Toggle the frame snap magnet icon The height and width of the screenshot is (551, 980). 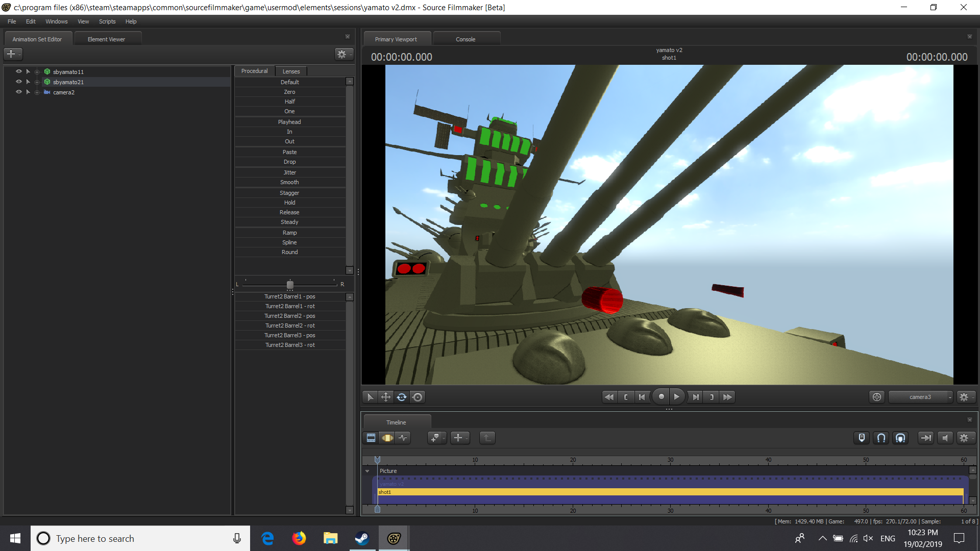(x=900, y=438)
